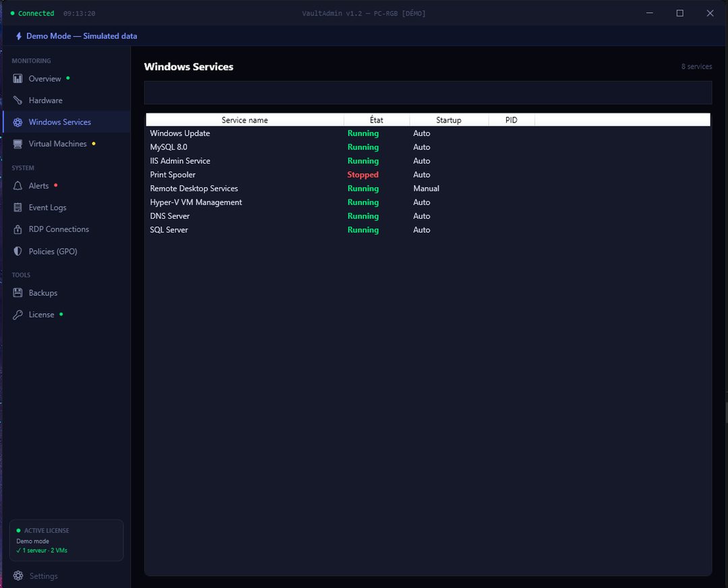Select the IIS Admin Service row
The height and width of the screenshot is (588, 728).
pyautogui.click(x=427, y=161)
